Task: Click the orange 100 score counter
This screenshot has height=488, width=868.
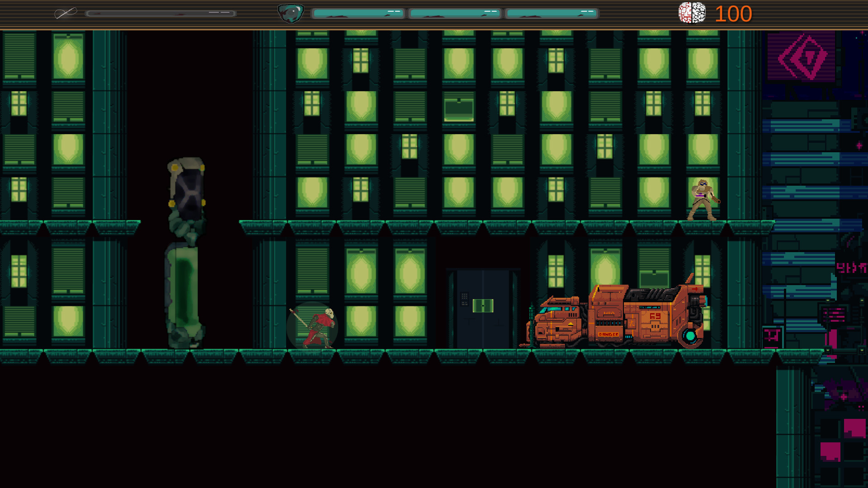Action: (733, 14)
